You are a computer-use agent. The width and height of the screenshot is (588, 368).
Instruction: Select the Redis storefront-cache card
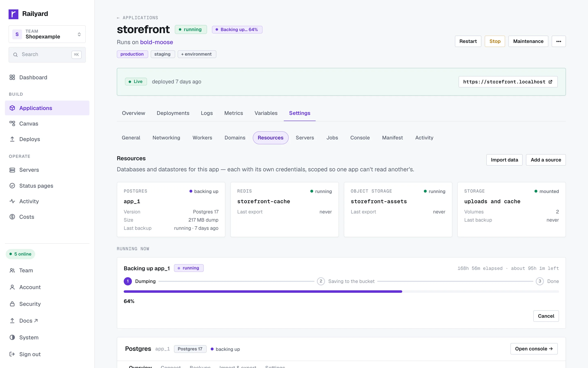(x=285, y=210)
